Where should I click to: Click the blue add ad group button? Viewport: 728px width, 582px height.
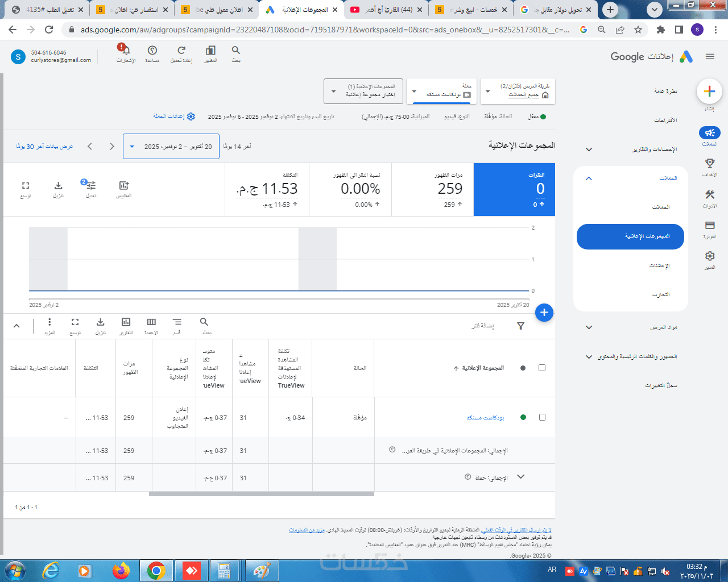tap(544, 312)
